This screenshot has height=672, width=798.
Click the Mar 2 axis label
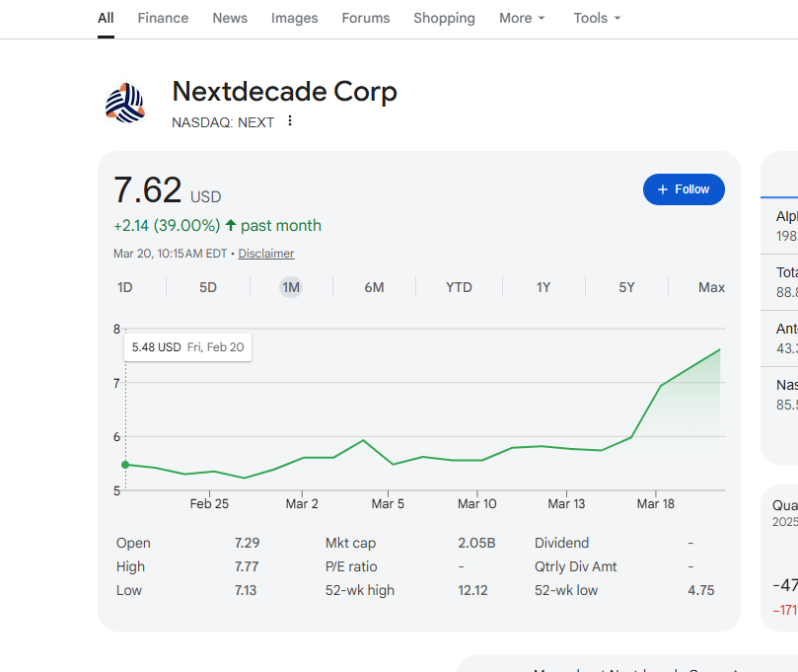[302, 504]
